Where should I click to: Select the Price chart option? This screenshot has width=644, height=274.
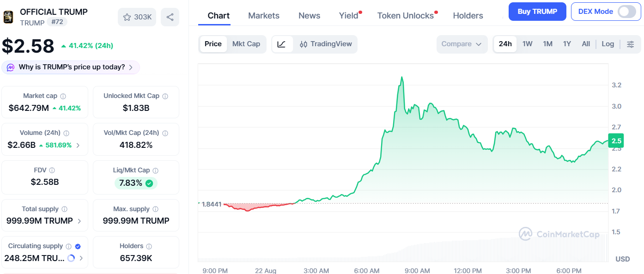coord(213,44)
